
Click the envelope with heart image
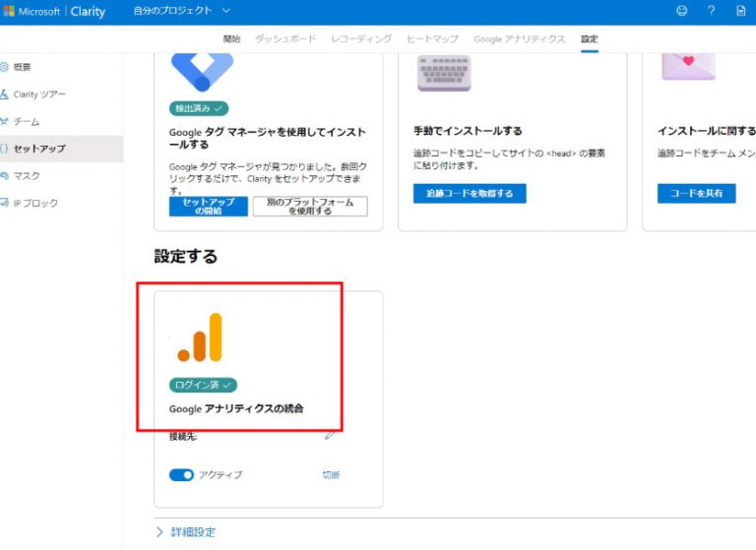coord(688,66)
